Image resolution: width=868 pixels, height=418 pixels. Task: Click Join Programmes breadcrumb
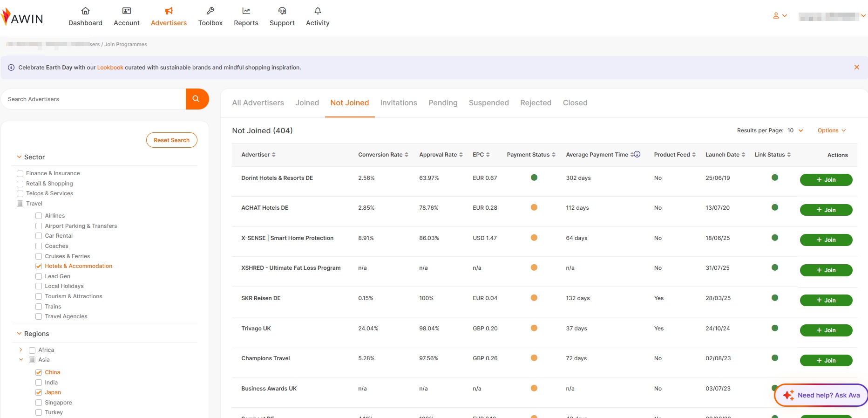[126, 45]
